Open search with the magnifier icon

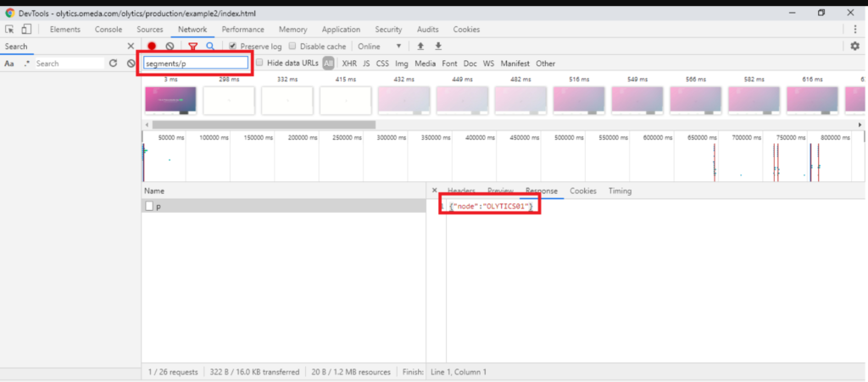(210, 47)
